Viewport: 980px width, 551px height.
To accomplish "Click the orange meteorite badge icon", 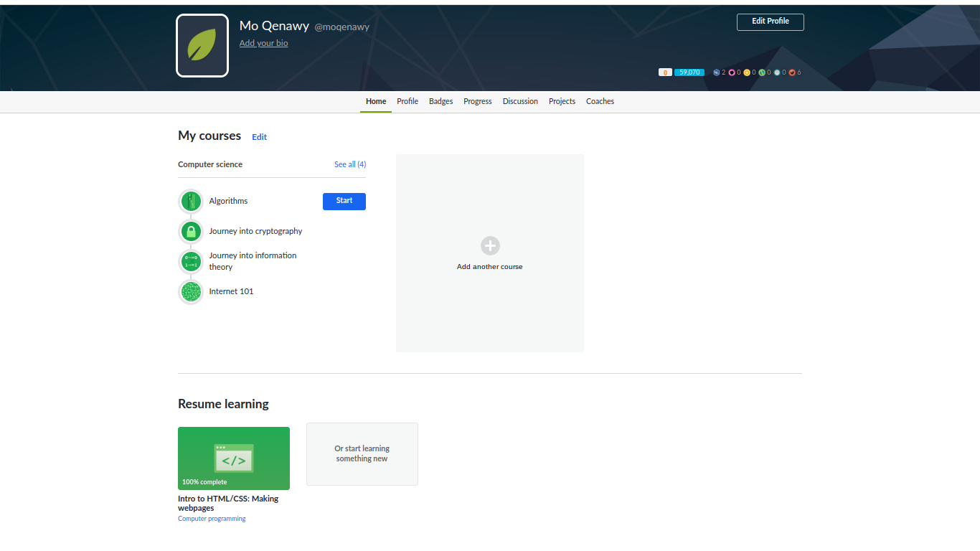I will (x=792, y=72).
